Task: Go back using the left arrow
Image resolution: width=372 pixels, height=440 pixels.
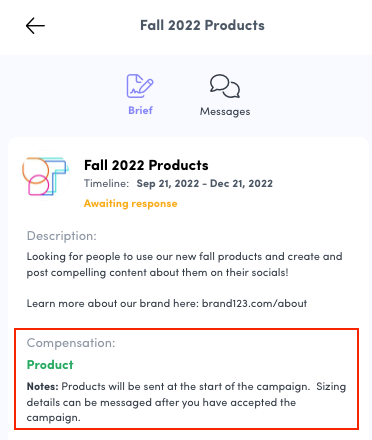Action: click(x=35, y=26)
